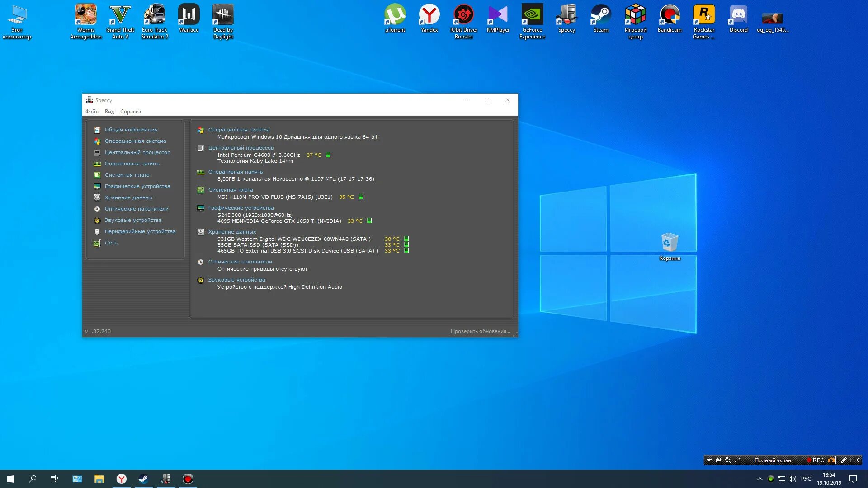The width and height of the screenshot is (868, 488).
Task: Select Общая информация in the sidebar
Action: tap(131, 130)
